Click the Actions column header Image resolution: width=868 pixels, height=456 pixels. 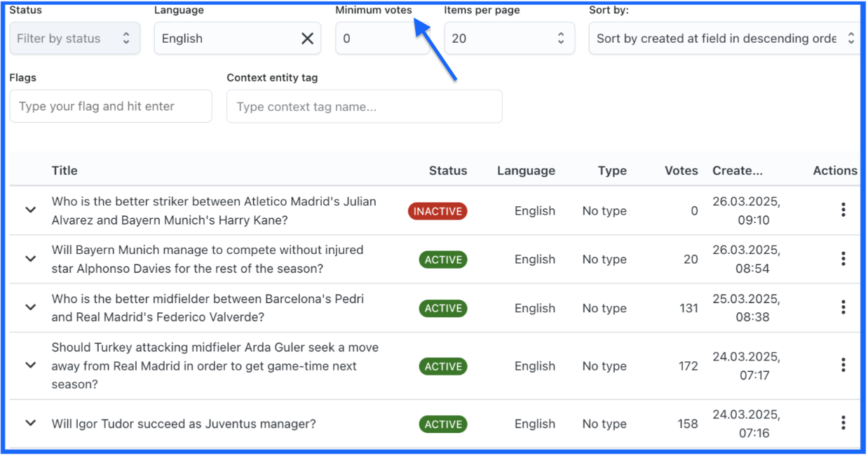(x=835, y=170)
